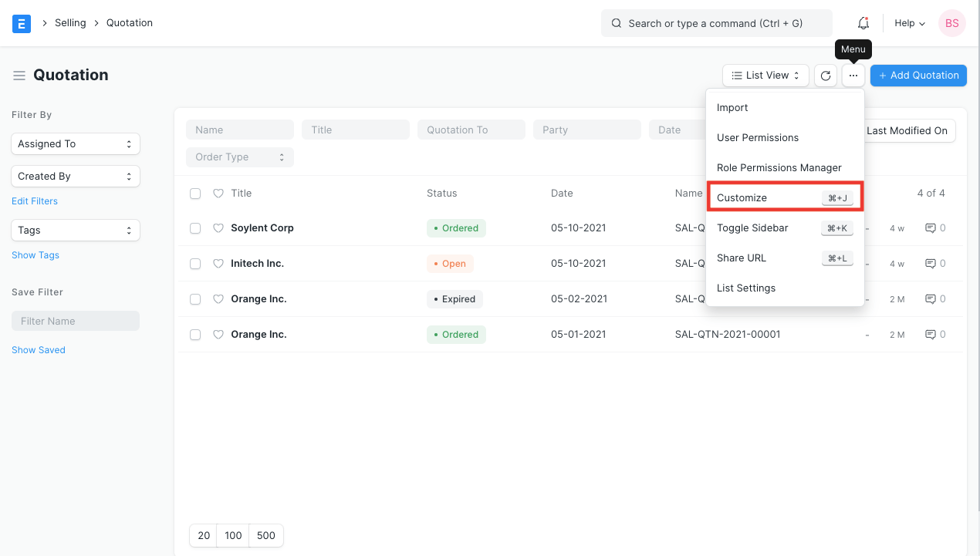This screenshot has height=556, width=980.
Task: Open the ellipsis Menu icon
Action: pyautogui.click(x=853, y=75)
